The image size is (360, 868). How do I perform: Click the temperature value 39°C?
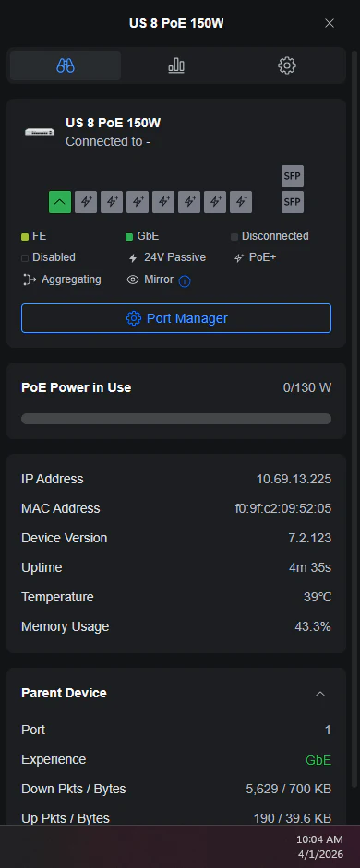point(318,597)
